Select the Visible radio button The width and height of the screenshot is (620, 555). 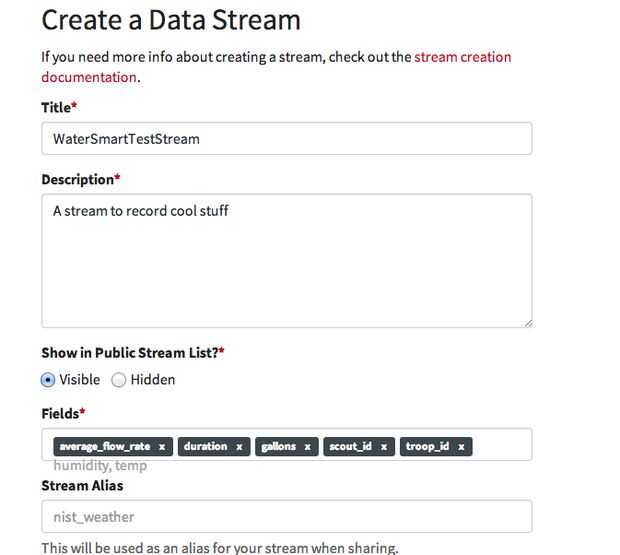tap(48, 380)
